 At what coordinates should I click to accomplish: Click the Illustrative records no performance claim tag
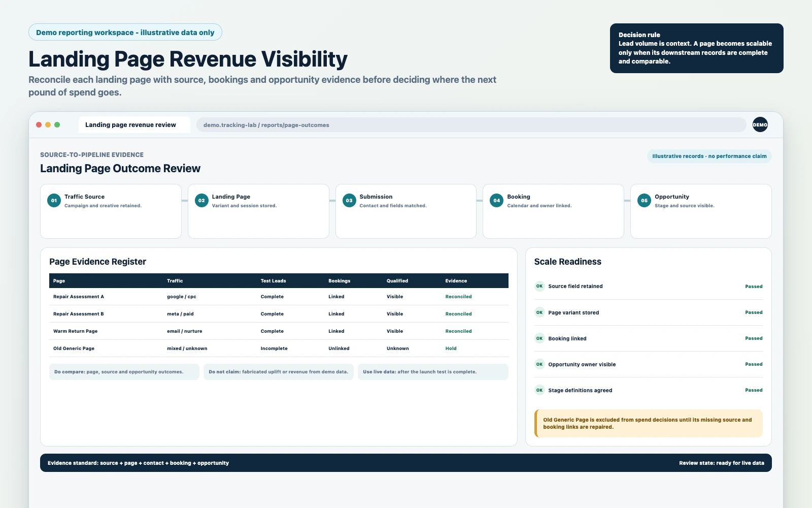709,156
